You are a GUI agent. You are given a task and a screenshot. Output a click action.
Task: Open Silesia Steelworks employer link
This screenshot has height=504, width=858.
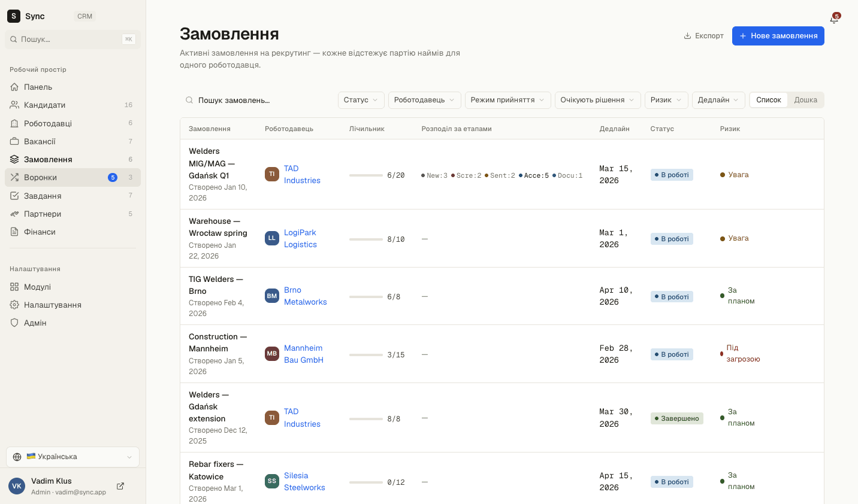(x=304, y=481)
